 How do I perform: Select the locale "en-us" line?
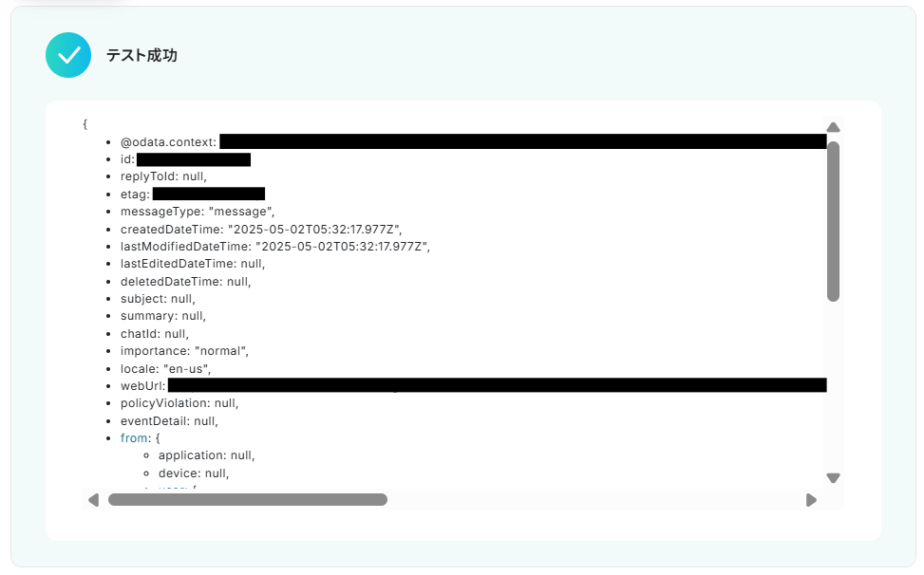click(165, 369)
